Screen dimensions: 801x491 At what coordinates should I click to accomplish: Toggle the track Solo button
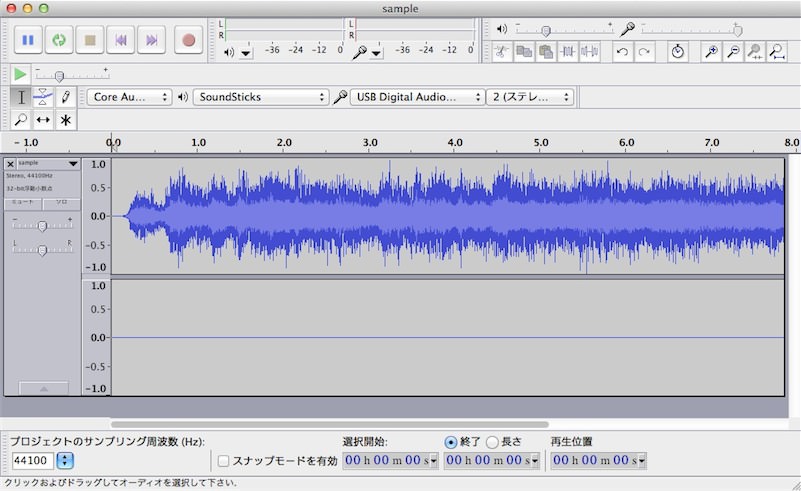(61, 203)
